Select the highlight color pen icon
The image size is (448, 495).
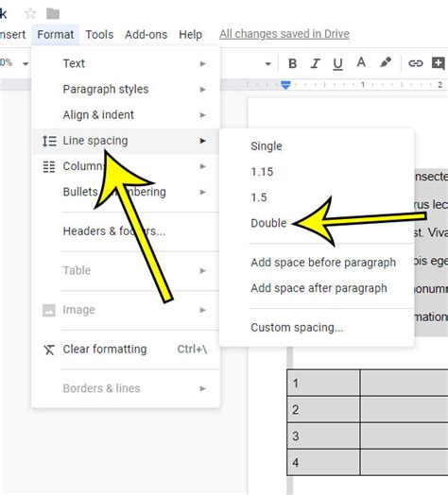[386, 62]
